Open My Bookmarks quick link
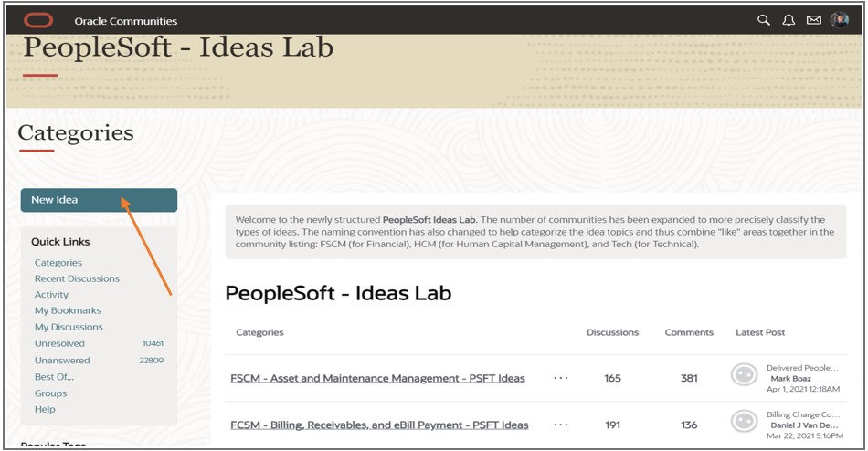Image resolution: width=868 pixels, height=451 pixels. (x=69, y=311)
